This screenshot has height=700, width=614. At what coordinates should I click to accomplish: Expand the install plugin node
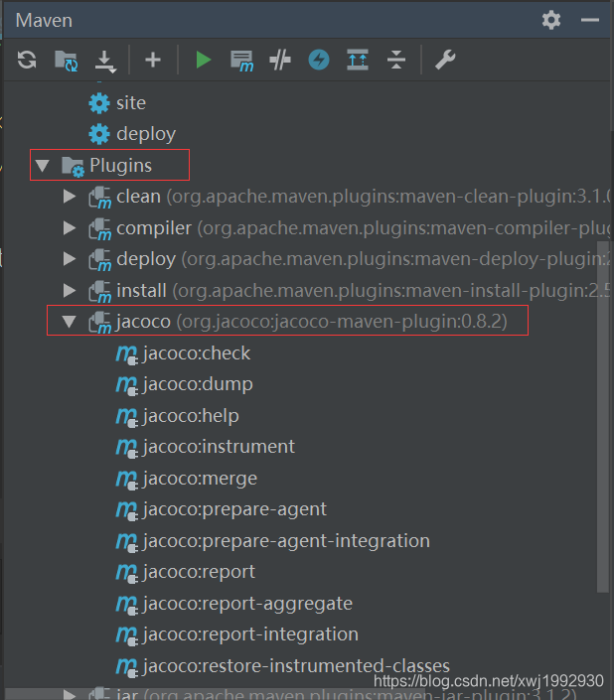pos(70,291)
